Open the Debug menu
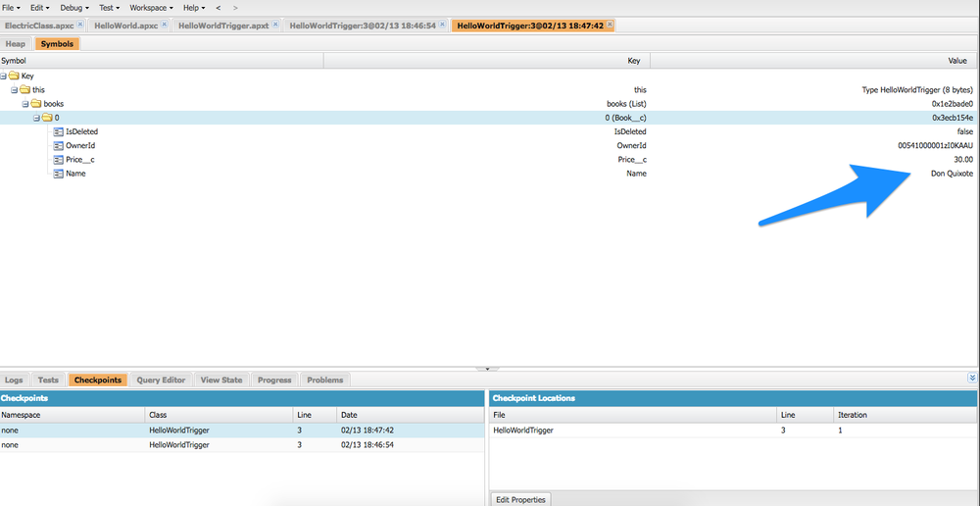This screenshot has width=980, height=506. click(x=73, y=8)
